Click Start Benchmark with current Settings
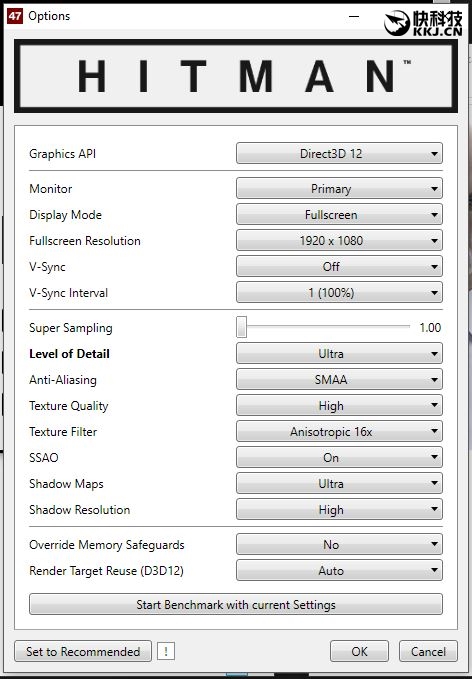 pos(236,604)
